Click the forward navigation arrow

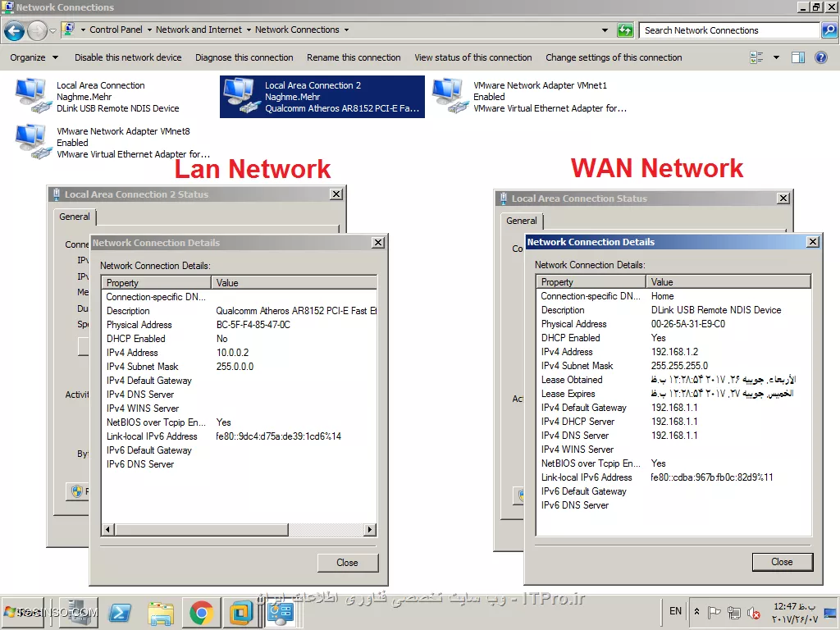(x=37, y=30)
